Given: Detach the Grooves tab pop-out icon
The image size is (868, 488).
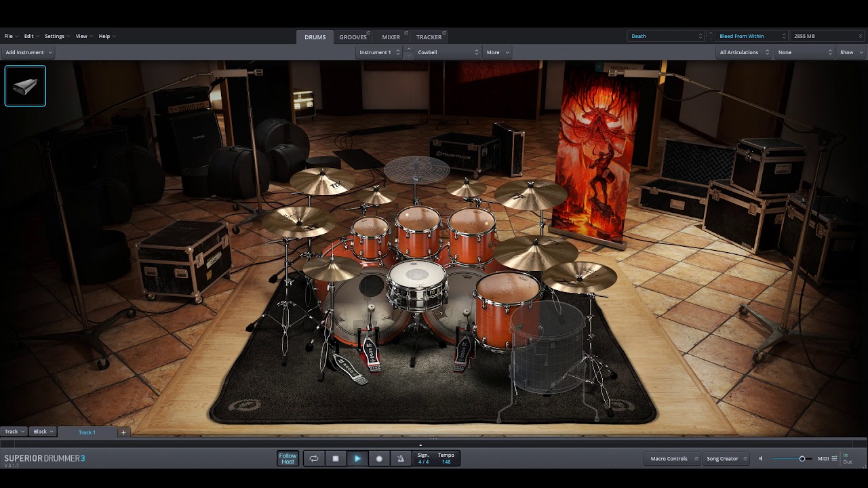Looking at the screenshot, I should 369,33.
